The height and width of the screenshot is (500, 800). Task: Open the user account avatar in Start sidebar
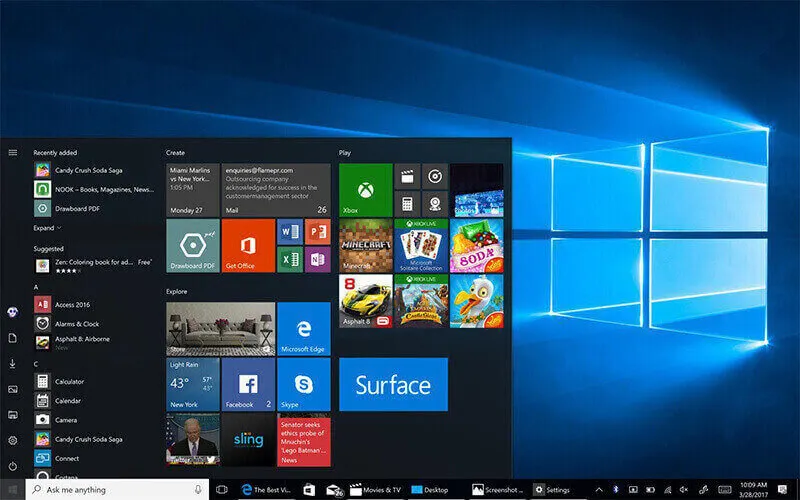coord(13,312)
